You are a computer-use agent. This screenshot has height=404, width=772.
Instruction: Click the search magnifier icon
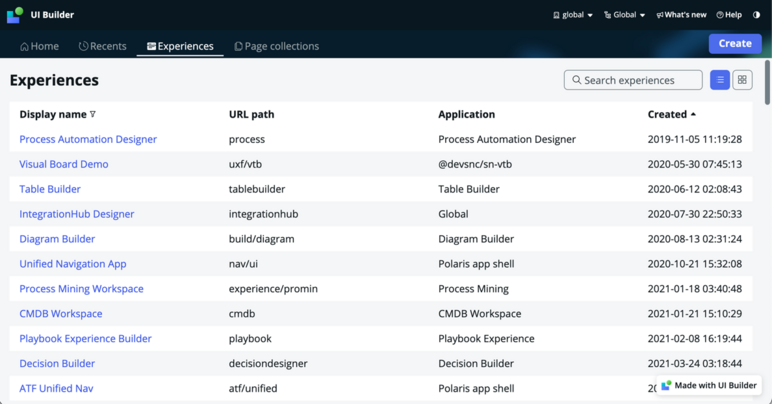coord(577,80)
